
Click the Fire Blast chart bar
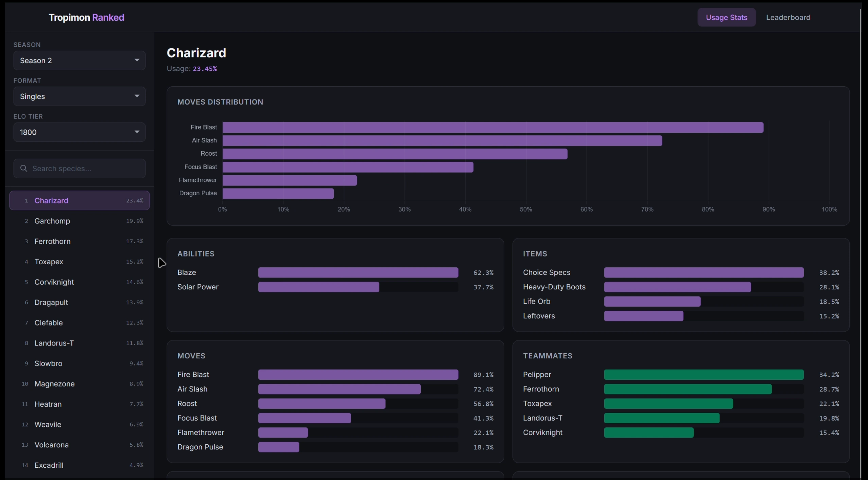[493, 127]
